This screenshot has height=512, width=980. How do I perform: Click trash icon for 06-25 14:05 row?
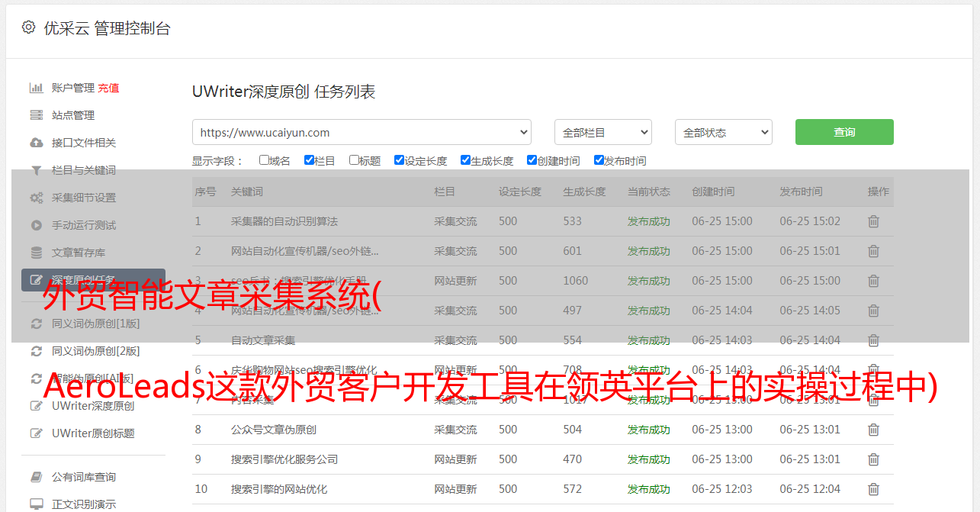click(873, 311)
